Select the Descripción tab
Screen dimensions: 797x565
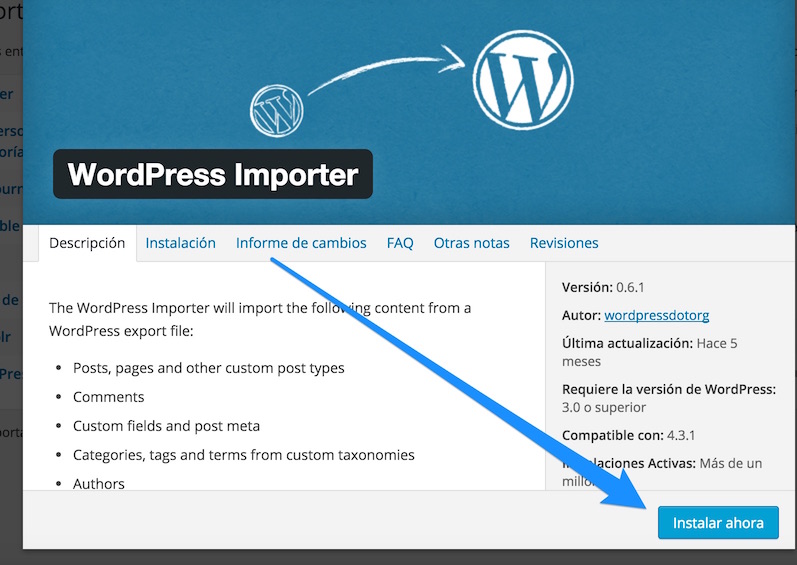[87, 243]
